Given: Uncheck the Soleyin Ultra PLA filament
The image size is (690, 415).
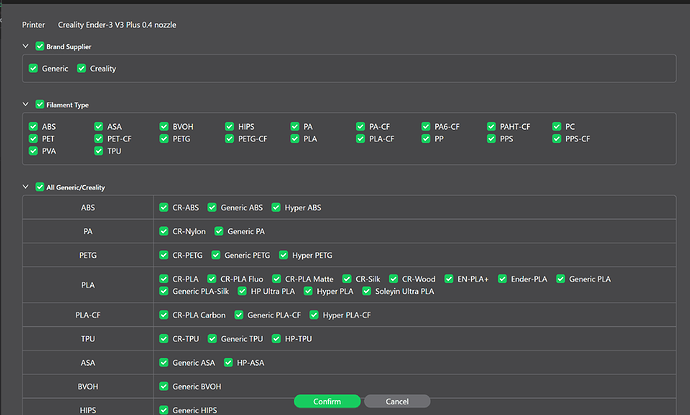Looking at the screenshot, I should point(367,291).
